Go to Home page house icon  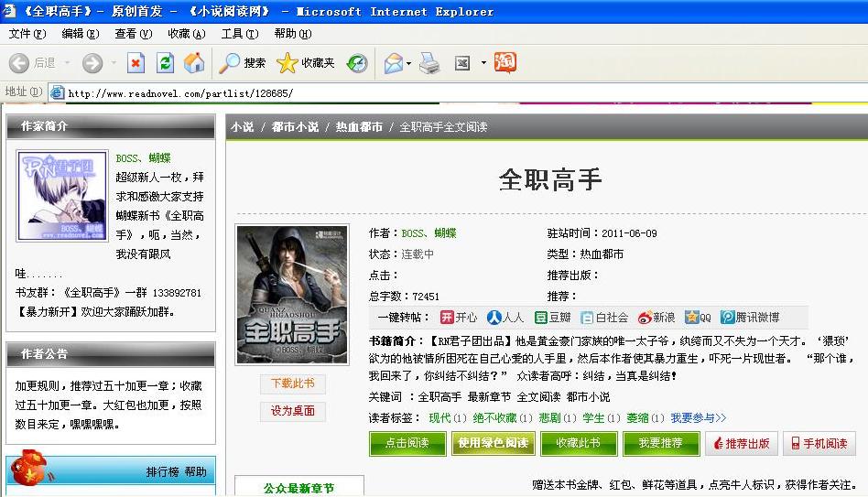(194, 63)
